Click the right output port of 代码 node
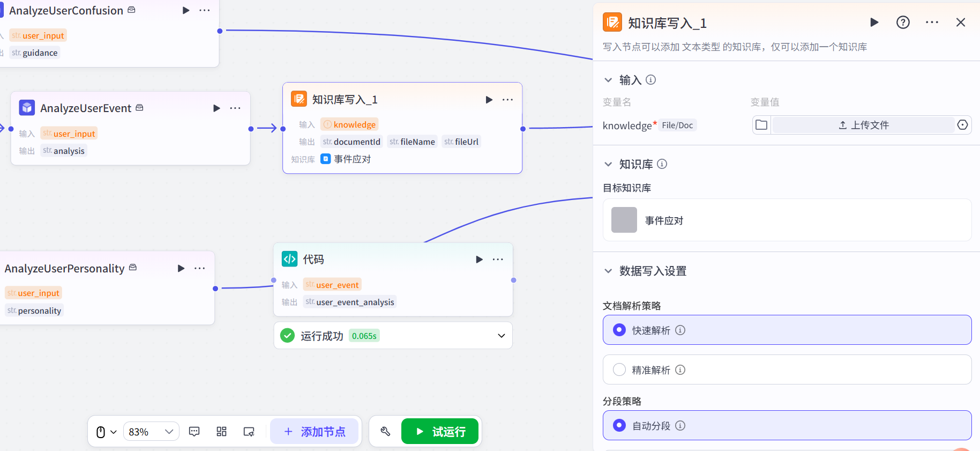This screenshot has height=451, width=980. click(x=513, y=280)
